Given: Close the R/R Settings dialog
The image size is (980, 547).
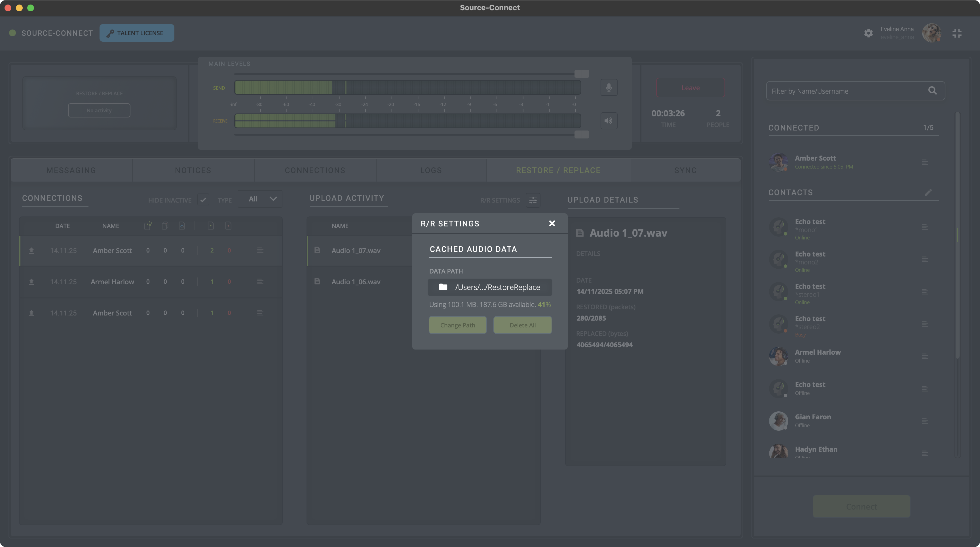Looking at the screenshot, I should [x=552, y=224].
